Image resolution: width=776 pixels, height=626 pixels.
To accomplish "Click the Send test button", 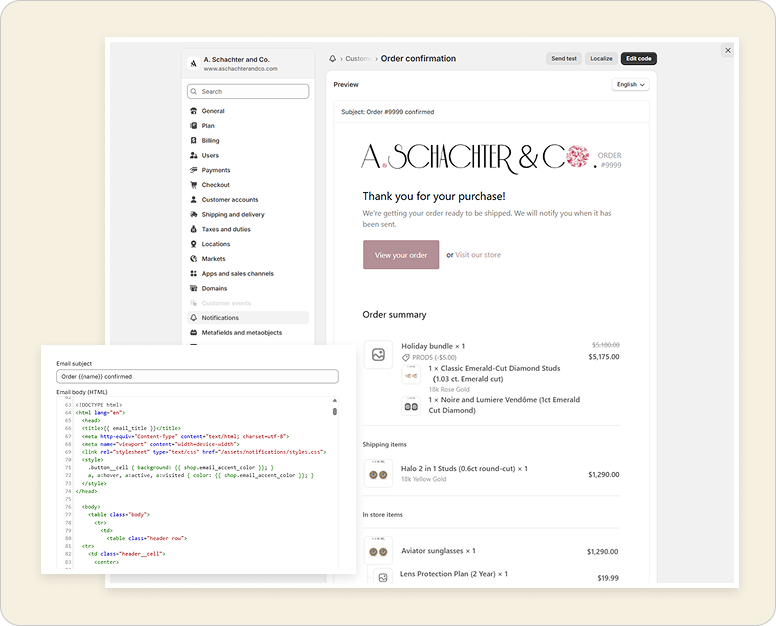I will (x=564, y=58).
